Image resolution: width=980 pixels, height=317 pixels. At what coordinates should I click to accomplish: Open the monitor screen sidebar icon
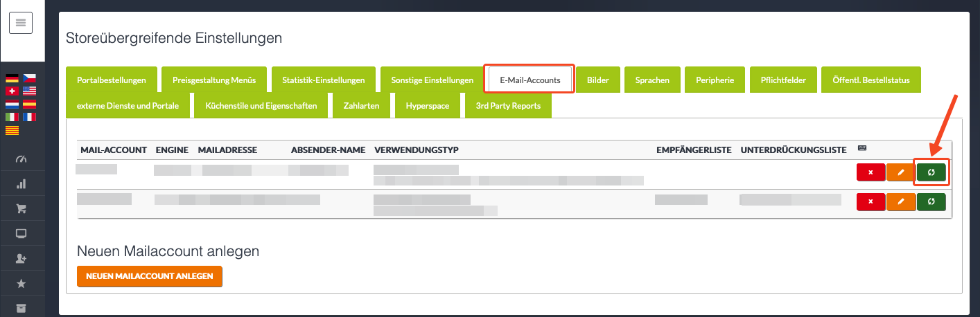[x=21, y=233]
